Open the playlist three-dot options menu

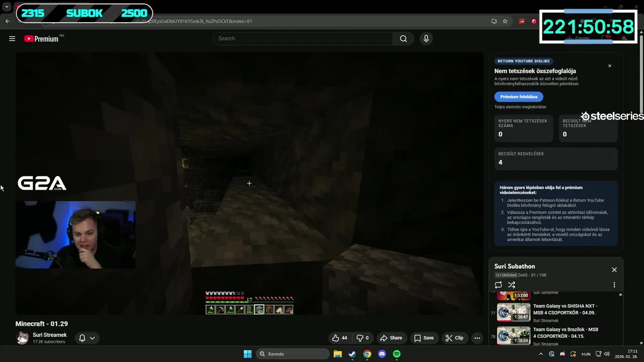[614, 285]
